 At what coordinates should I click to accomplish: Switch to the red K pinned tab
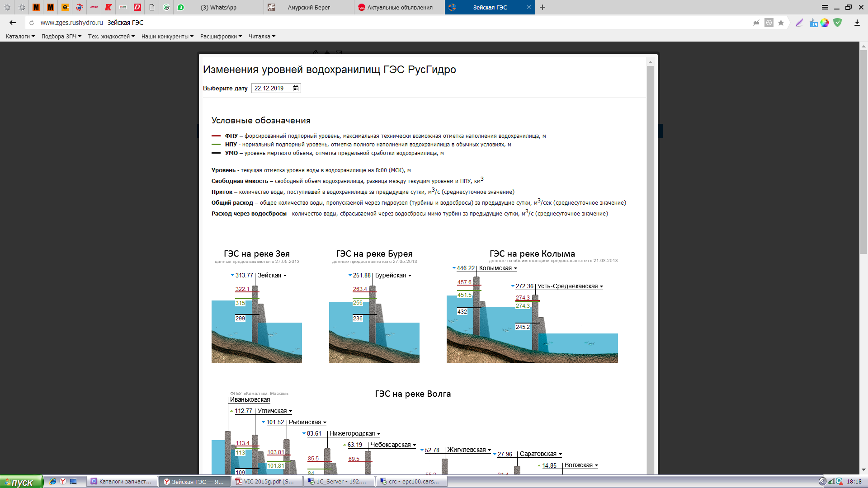pyautogui.click(x=108, y=7)
